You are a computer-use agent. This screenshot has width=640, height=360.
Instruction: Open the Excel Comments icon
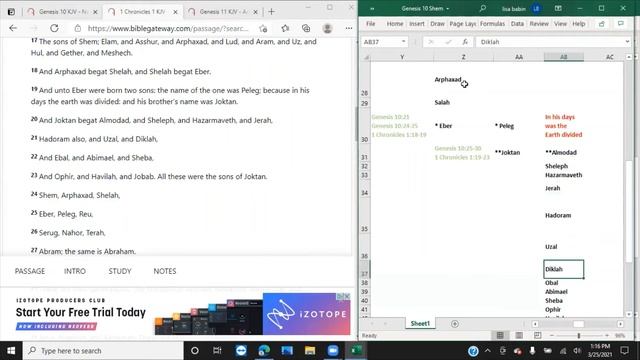click(621, 24)
